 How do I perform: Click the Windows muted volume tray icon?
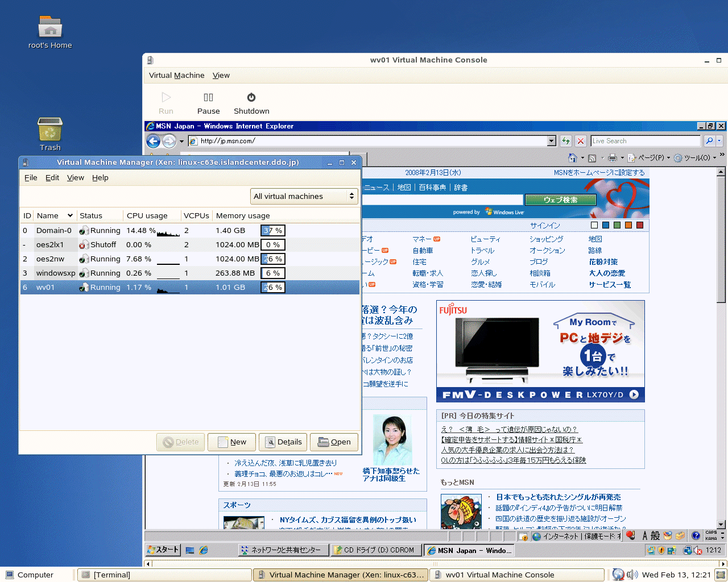[x=698, y=550]
